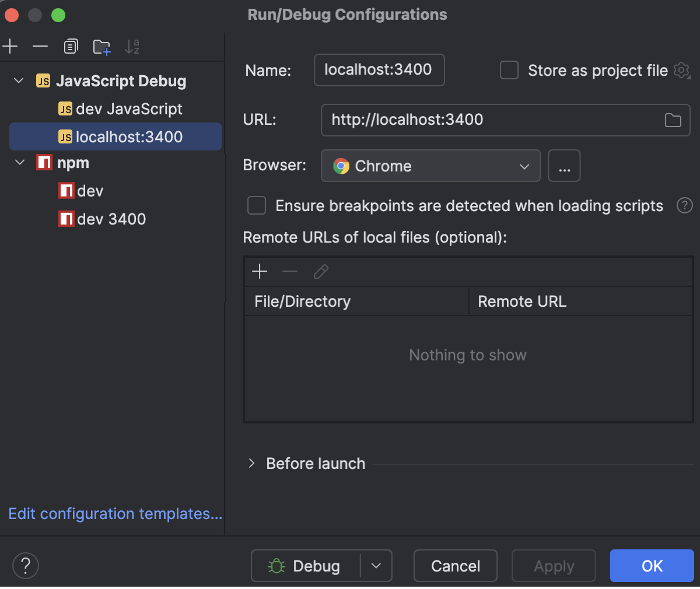The height and width of the screenshot is (589, 700).
Task: Open Edit configuration templates
Action: tap(114, 514)
